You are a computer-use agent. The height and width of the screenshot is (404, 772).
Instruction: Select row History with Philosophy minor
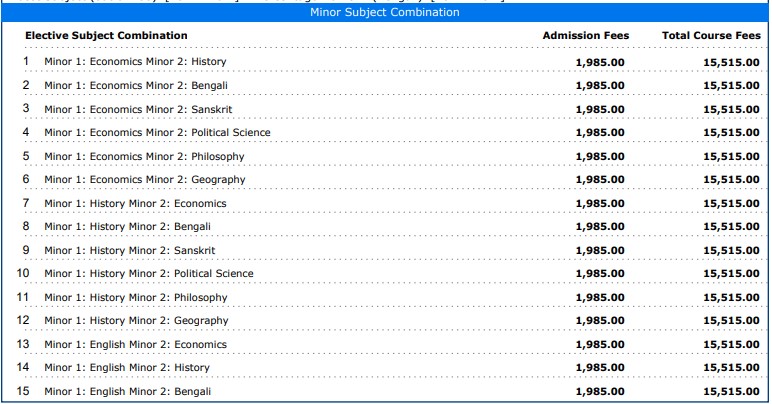click(x=135, y=298)
